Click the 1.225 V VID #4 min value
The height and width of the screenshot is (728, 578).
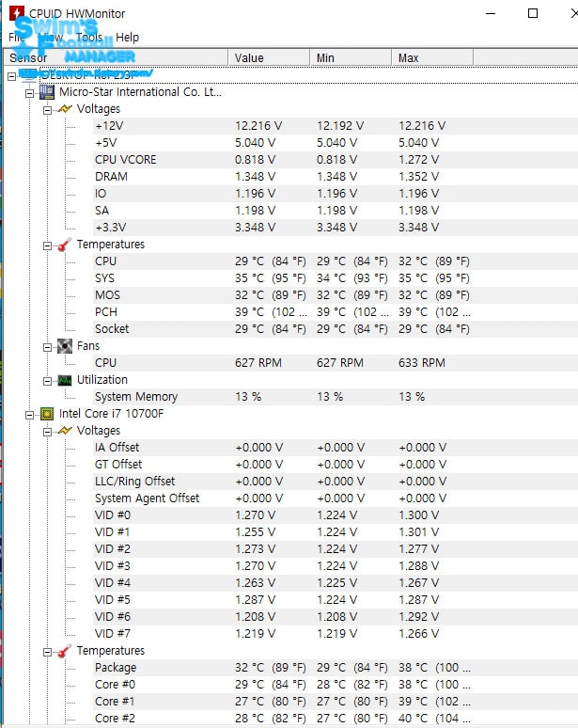[x=336, y=583]
